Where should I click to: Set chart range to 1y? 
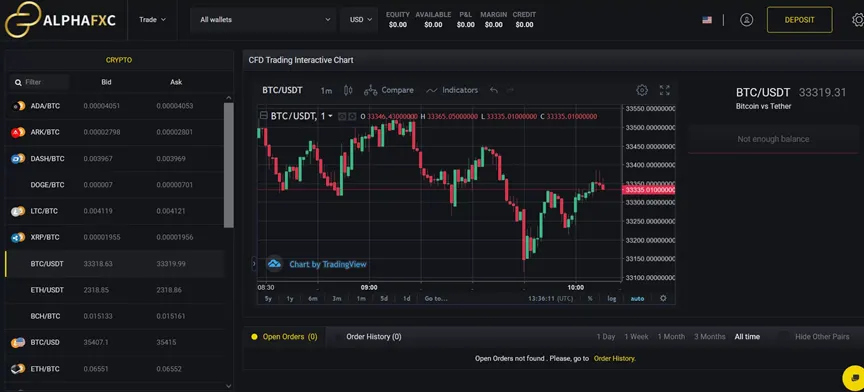[290, 298]
